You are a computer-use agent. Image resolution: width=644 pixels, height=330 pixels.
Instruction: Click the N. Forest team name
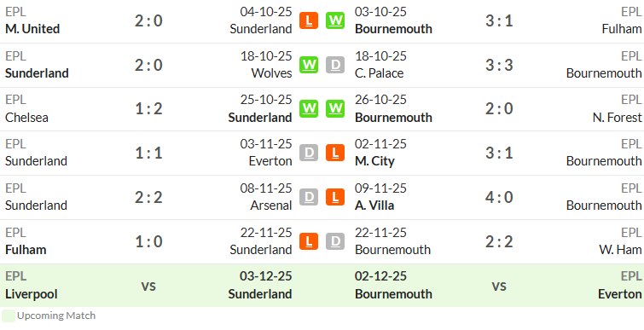tap(617, 118)
